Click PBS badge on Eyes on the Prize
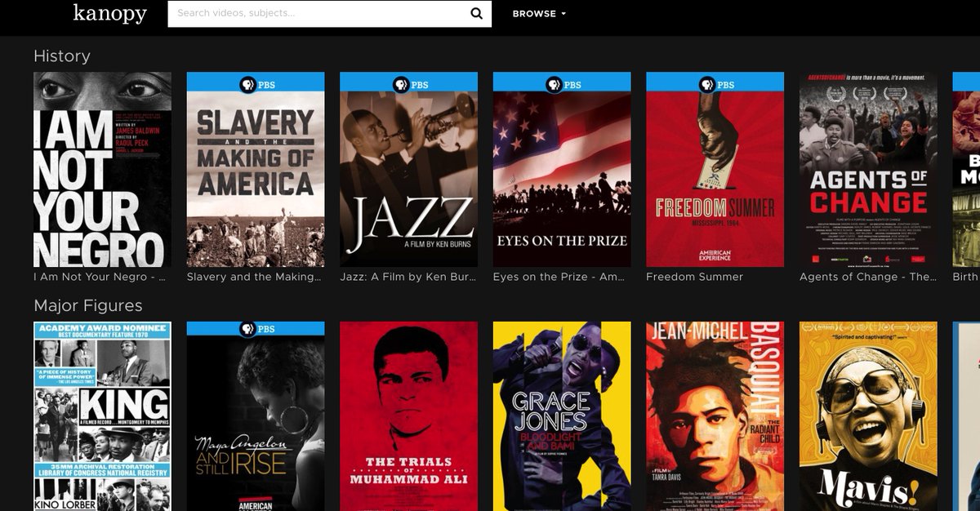 tap(562, 84)
